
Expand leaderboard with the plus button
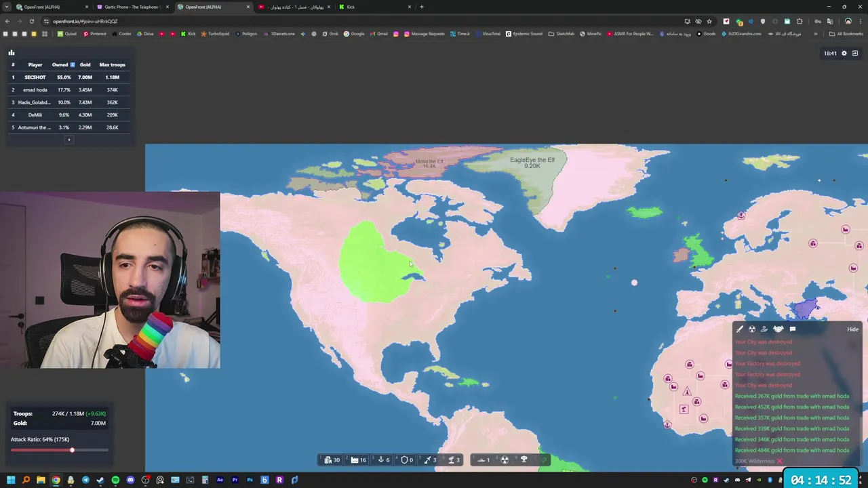[x=68, y=140]
